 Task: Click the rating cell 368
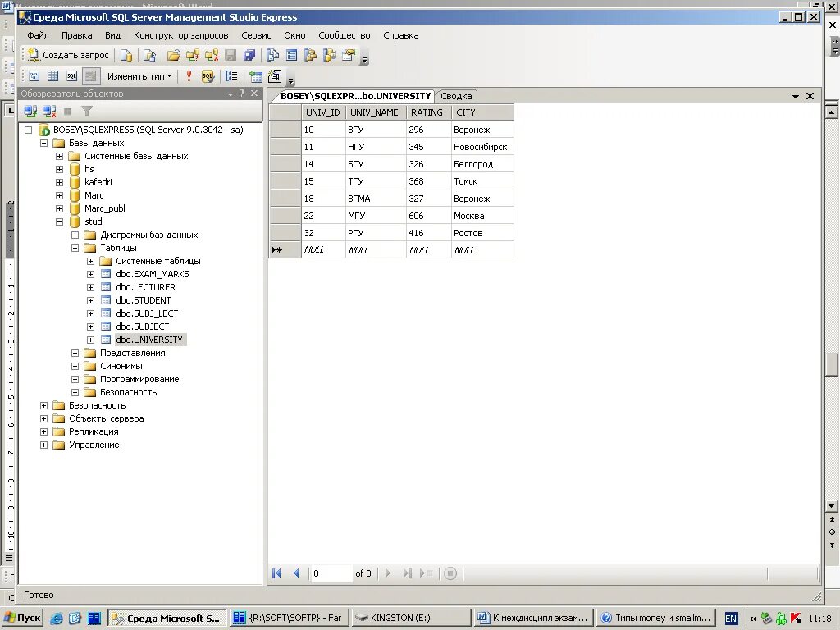pos(428,181)
